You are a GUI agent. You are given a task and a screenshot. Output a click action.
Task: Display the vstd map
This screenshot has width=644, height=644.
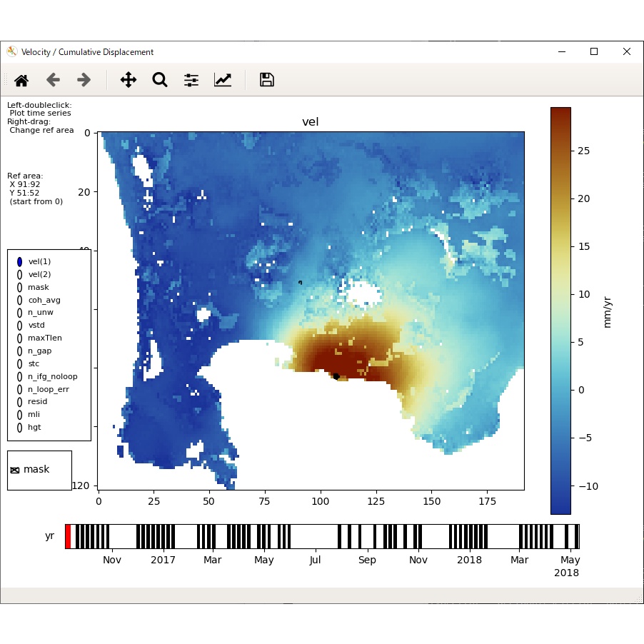coord(18,325)
